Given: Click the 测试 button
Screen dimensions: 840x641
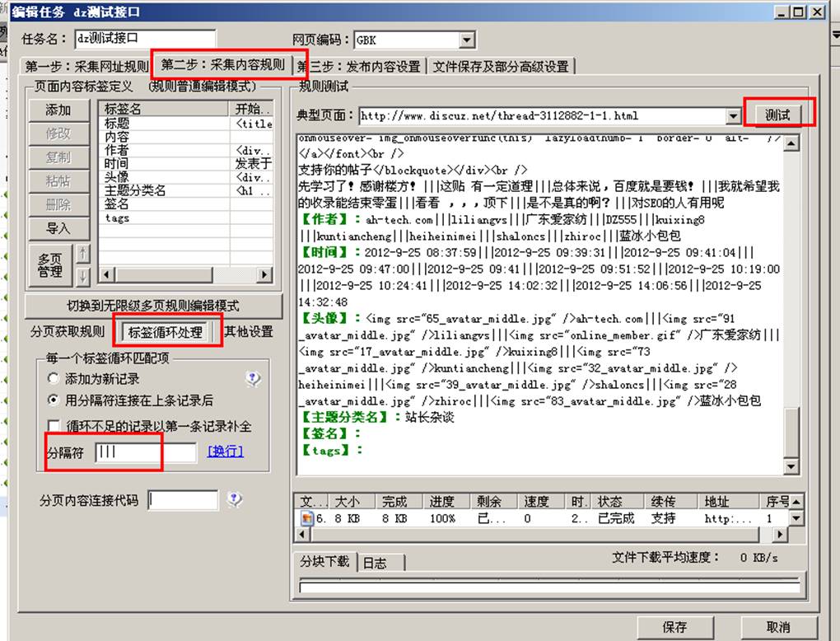Looking at the screenshot, I should (x=778, y=115).
